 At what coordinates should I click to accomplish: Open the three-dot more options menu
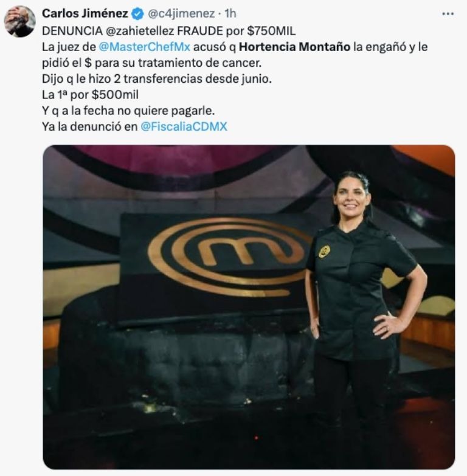click(x=448, y=13)
